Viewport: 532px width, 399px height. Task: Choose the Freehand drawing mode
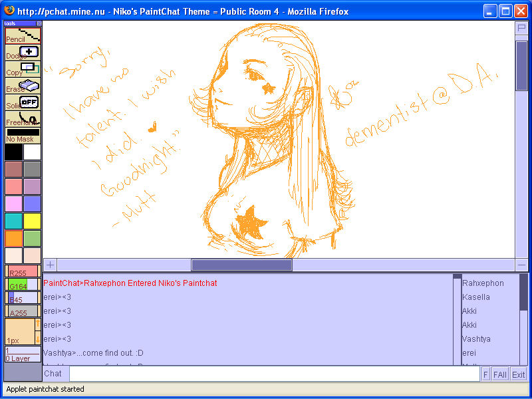(x=23, y=119)
